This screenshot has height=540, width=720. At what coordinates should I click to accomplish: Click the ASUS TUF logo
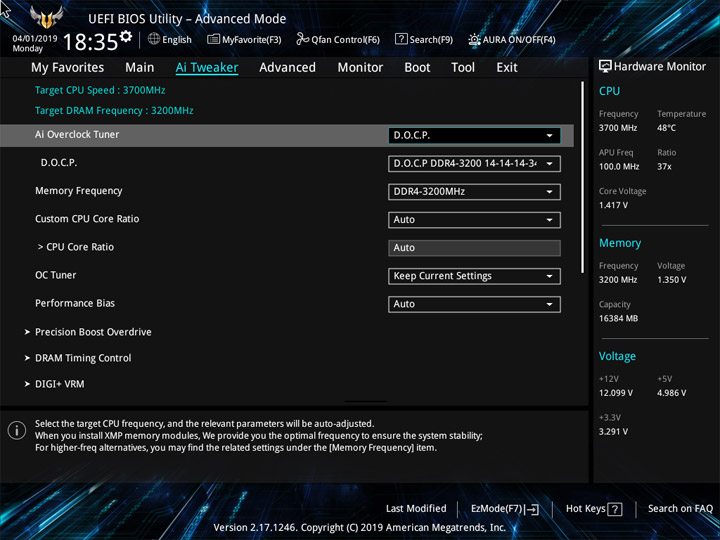coord(46,17)
